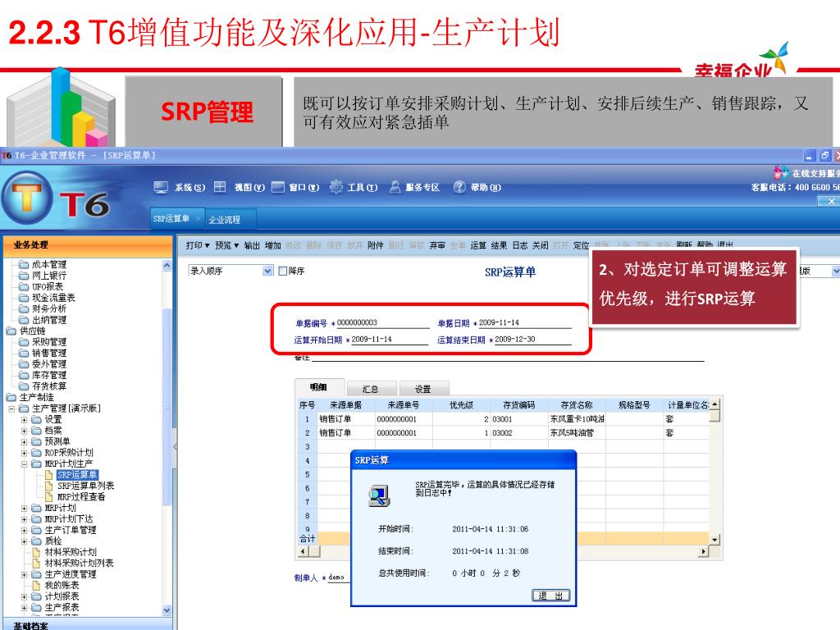Expand the 预测单 tree node
840x630 pixels.
(24, 442)
